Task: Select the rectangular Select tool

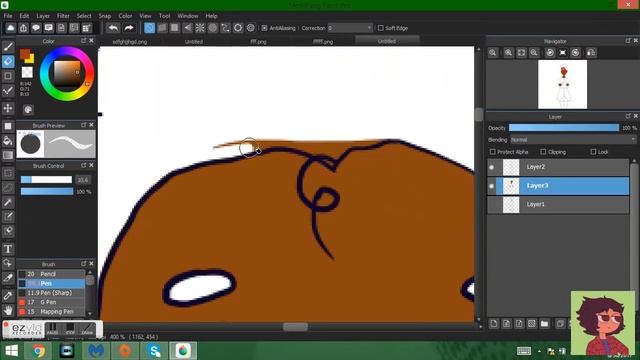Action: point(8,173)
